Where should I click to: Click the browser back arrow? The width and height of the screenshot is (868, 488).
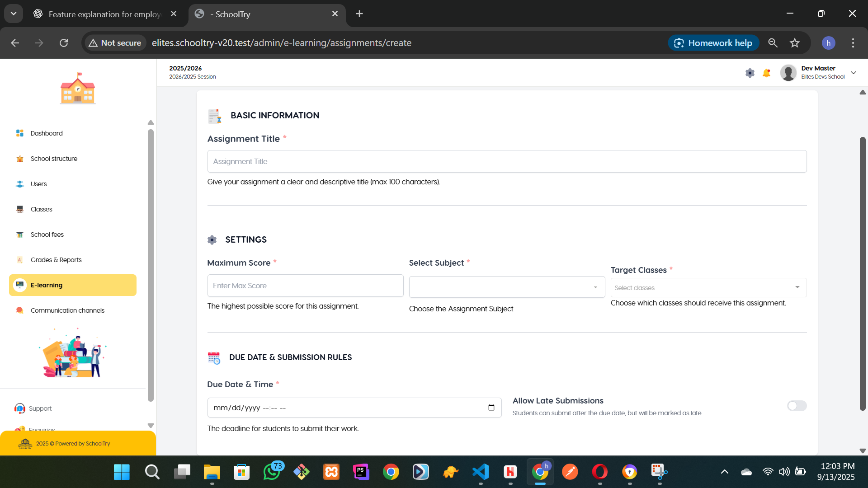point(15,43)
